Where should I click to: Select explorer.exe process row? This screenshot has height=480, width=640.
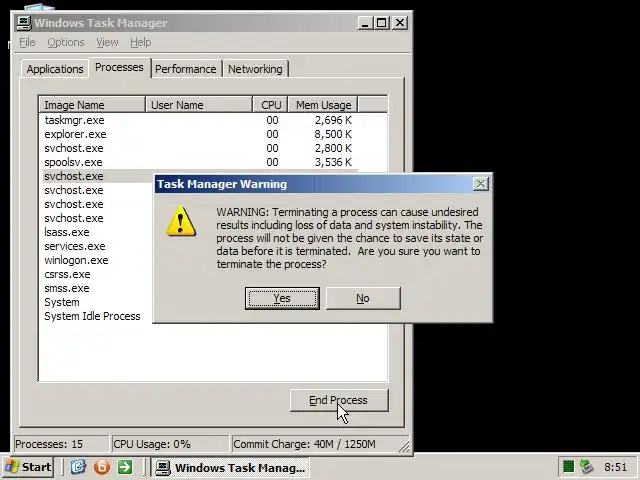click(200, 134)
